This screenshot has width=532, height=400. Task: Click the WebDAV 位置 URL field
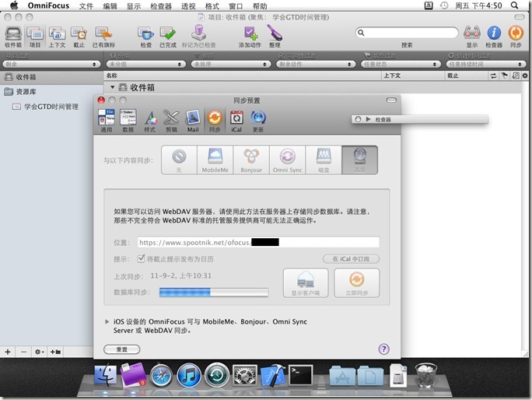coord(258,242)
